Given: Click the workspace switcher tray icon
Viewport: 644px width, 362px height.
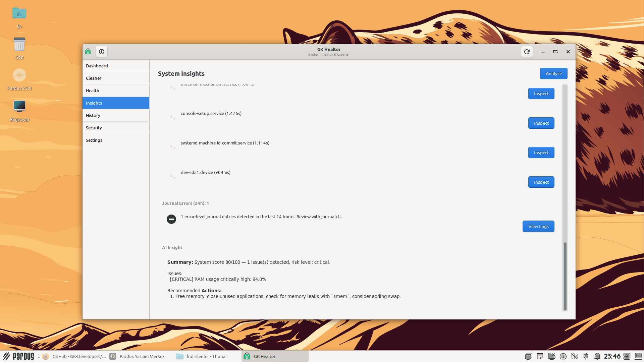Looking at the screenshot, I should 529,356.
